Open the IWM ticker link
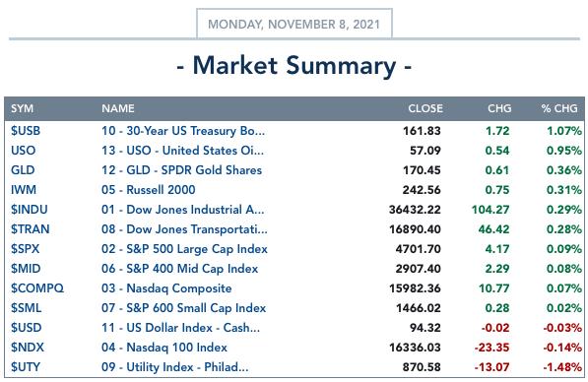This screenshot has height=382, width=588. point(24,190)
